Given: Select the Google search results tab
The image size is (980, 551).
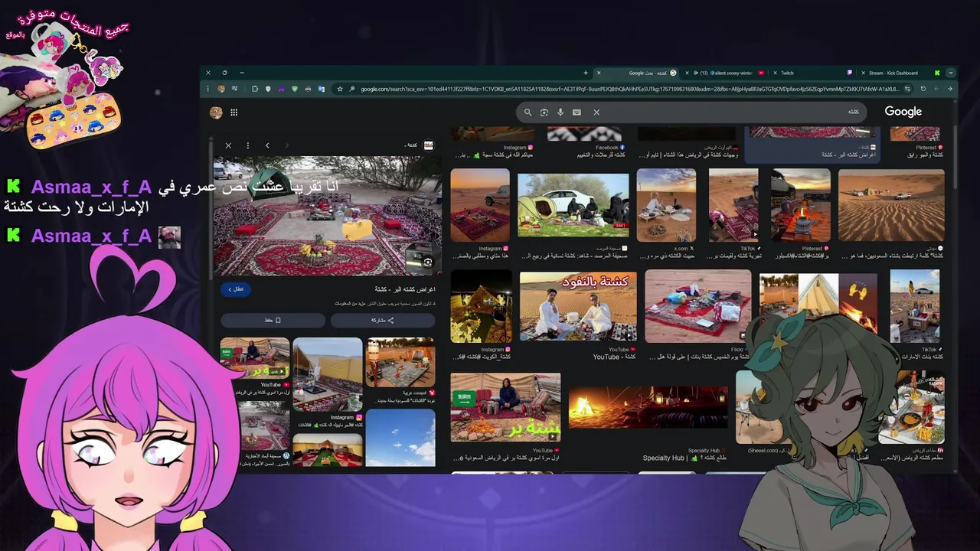Looking at the screenshot, I should [x=636, y=73].
